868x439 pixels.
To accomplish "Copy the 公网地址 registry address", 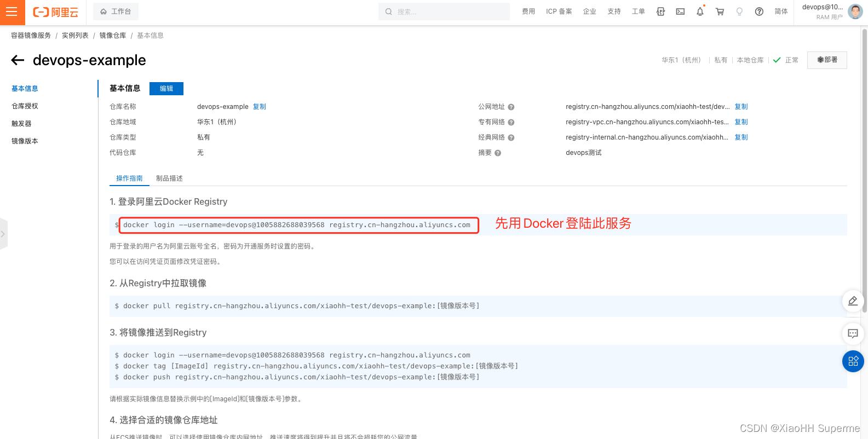I will 741,107.
